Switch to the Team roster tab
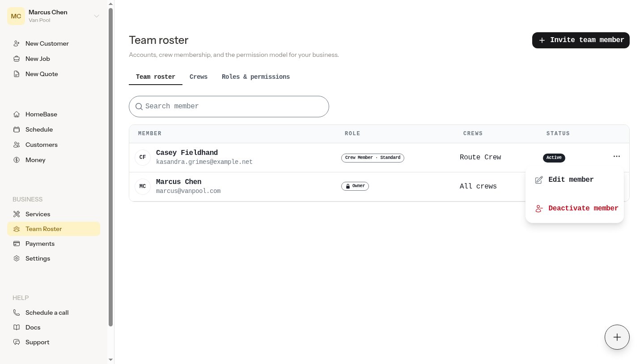This screenshot has height=364, width=644. coord(156,77)
